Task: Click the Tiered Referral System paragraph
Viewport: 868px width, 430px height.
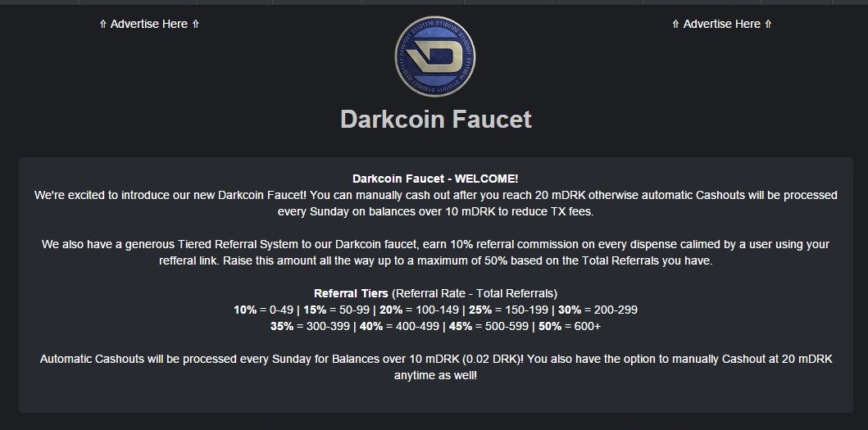Action: (x=436, y=252)
